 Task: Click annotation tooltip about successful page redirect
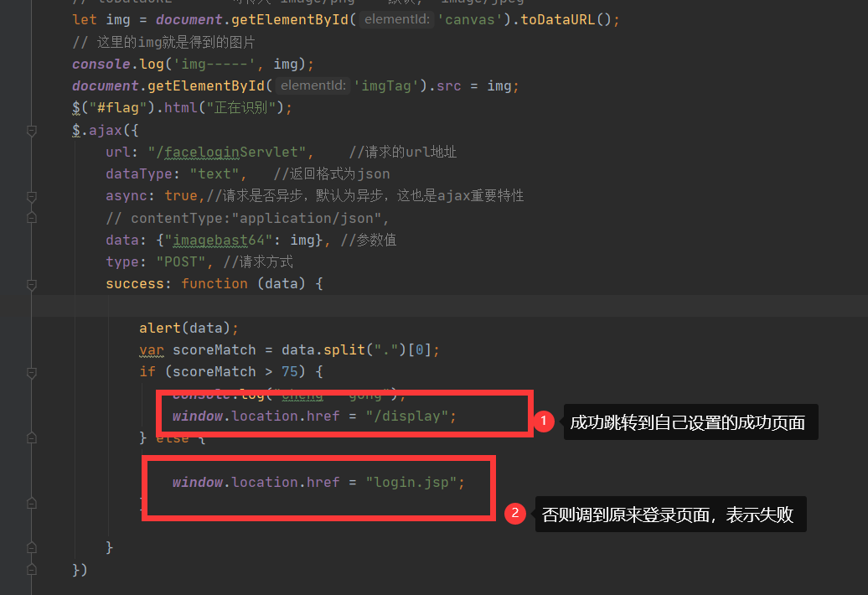690,422
